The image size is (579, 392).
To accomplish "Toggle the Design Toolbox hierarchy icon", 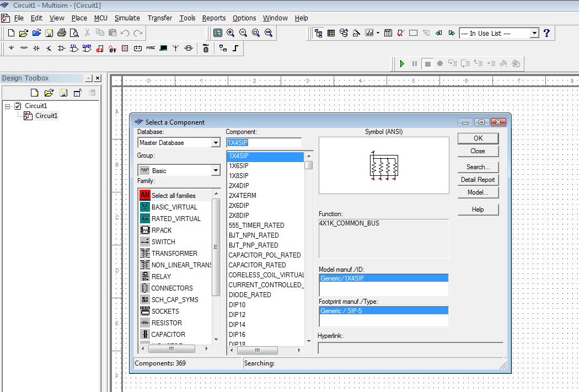I will click(318, 33).
